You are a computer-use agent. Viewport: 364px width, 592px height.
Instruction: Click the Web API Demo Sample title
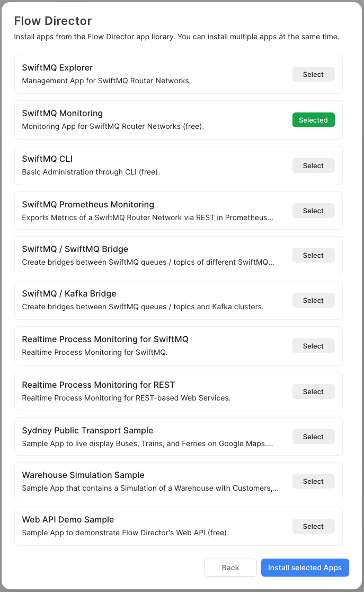tap(68, 520)
